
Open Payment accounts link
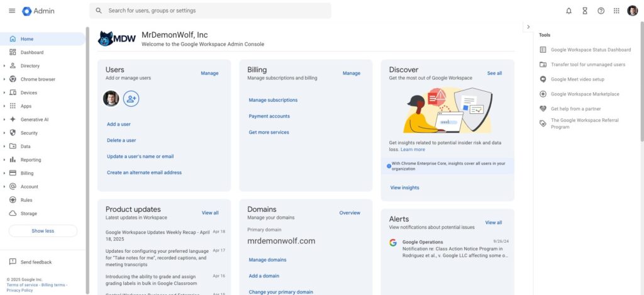(x=269, y=116)
